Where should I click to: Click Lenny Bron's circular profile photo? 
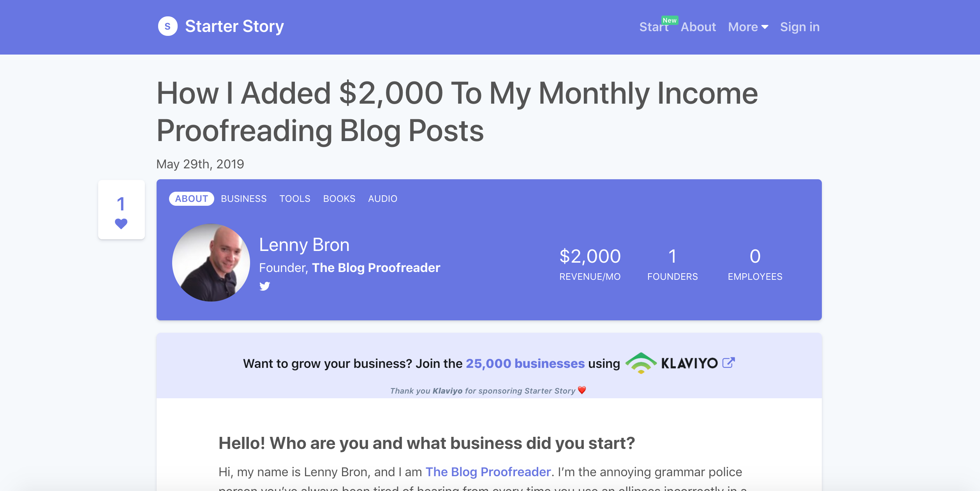[x=210, y=263]
